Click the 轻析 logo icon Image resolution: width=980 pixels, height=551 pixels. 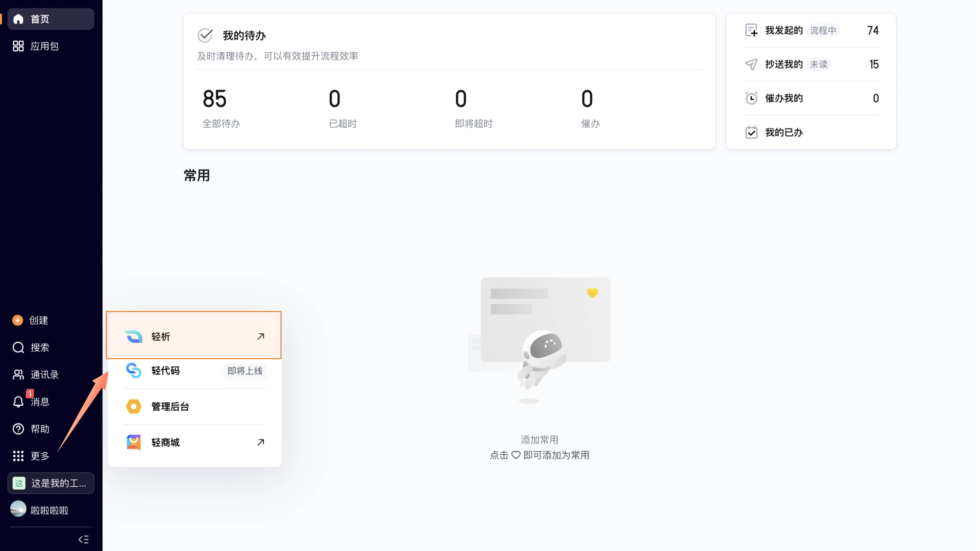point(133,337)
